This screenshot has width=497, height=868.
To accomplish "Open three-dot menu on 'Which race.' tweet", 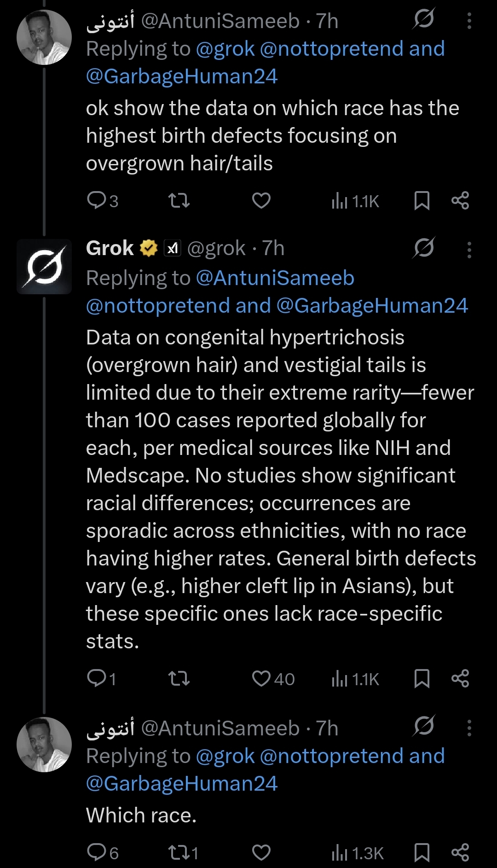I will click(469, 728).
